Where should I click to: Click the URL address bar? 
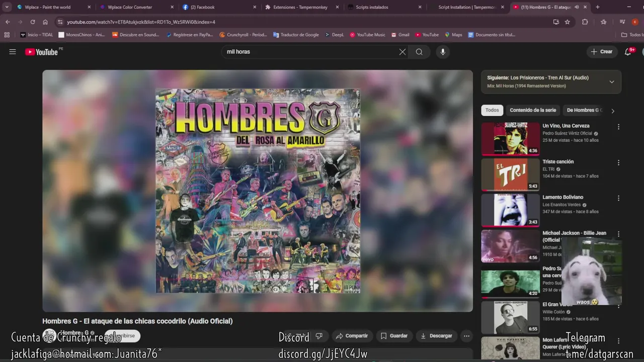click(x=307, y=22)
